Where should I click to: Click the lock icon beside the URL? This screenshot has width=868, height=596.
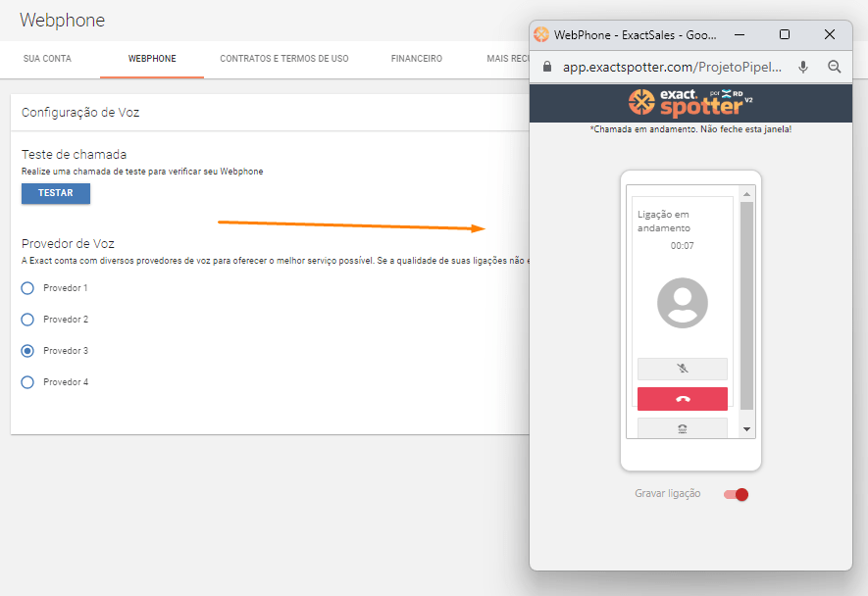548,67
